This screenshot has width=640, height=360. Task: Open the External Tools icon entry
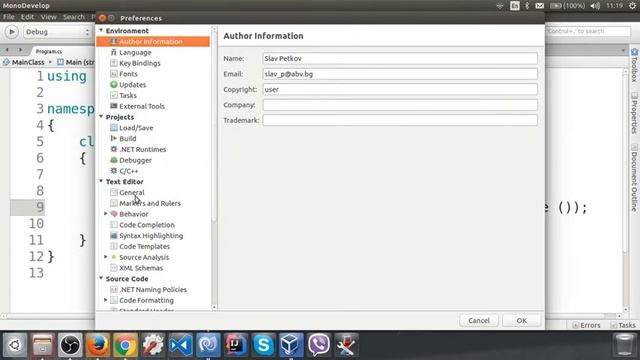(113, 106)
